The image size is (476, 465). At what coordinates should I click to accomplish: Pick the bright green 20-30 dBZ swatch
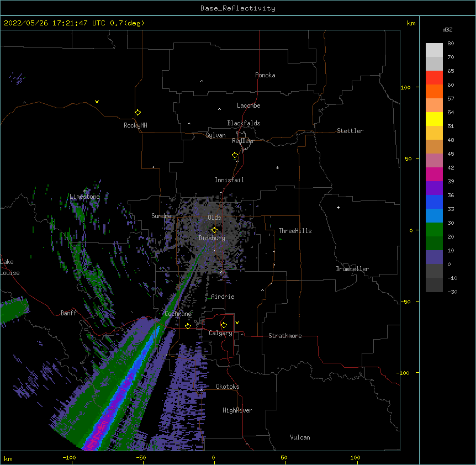point(434,230)
